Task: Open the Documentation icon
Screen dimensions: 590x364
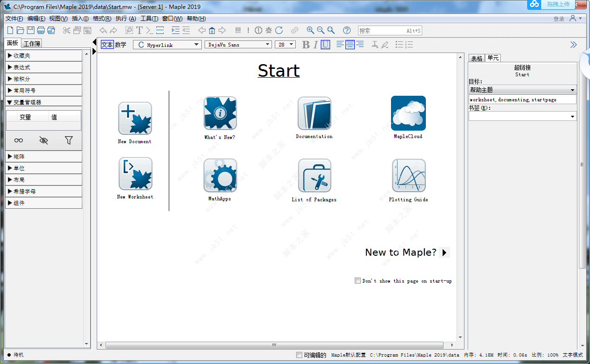Action: coord(314,113)
